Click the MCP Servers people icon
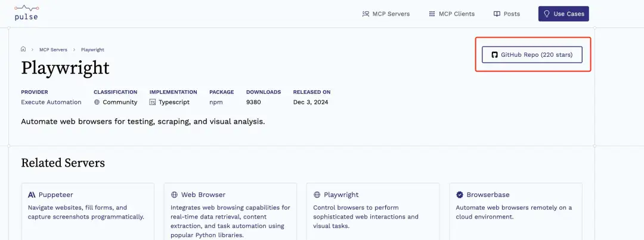The height and width of the screenshot is (240, 644). [x=366, y=14]
